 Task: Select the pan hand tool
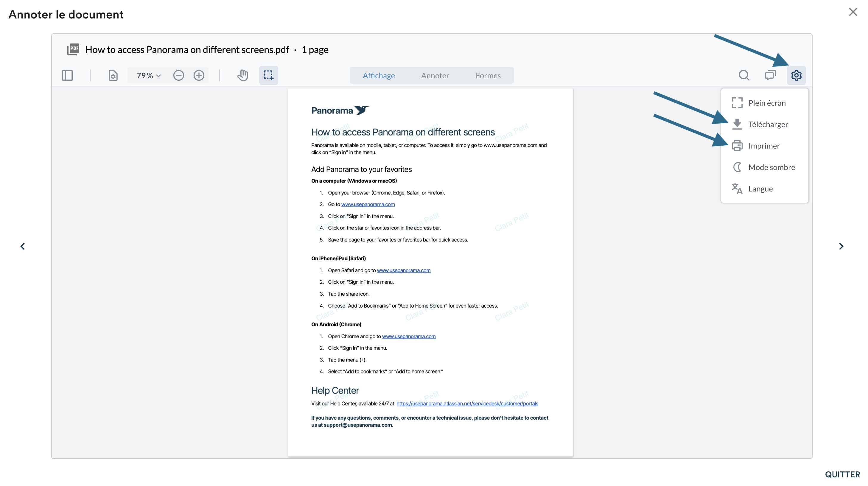coord(242,75)
